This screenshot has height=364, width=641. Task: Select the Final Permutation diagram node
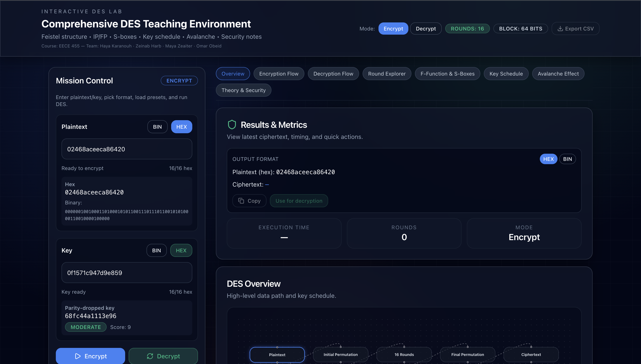(x=467, y=354)
